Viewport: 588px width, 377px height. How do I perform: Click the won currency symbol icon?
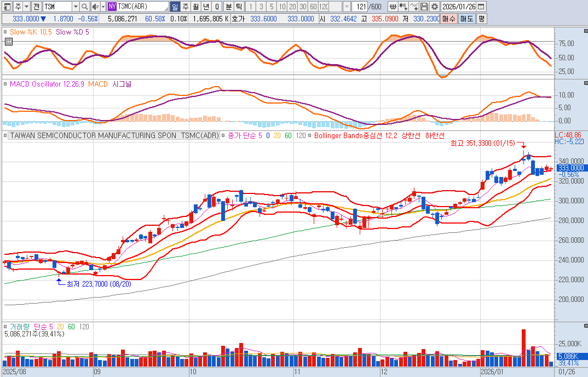pos(393,7)
